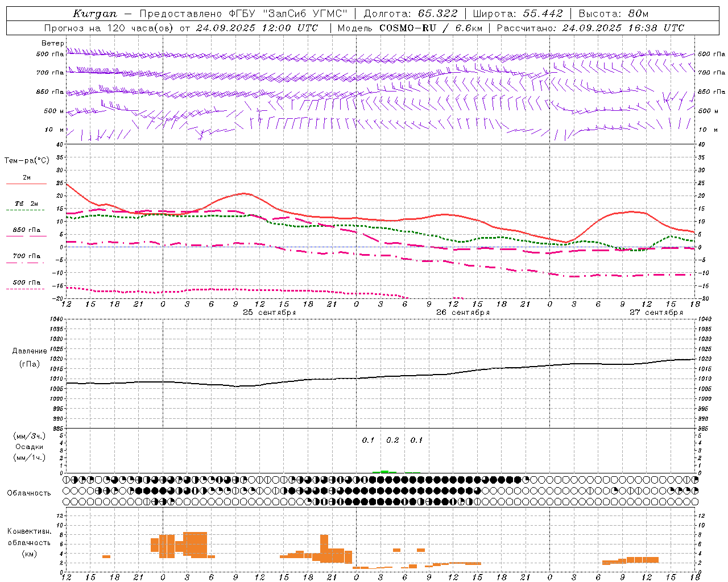728x582 pixels.
Task: Click "Рассчитано: 24.09.2025 16:38 UTC" timestamp
Action: tap(590, 28)
